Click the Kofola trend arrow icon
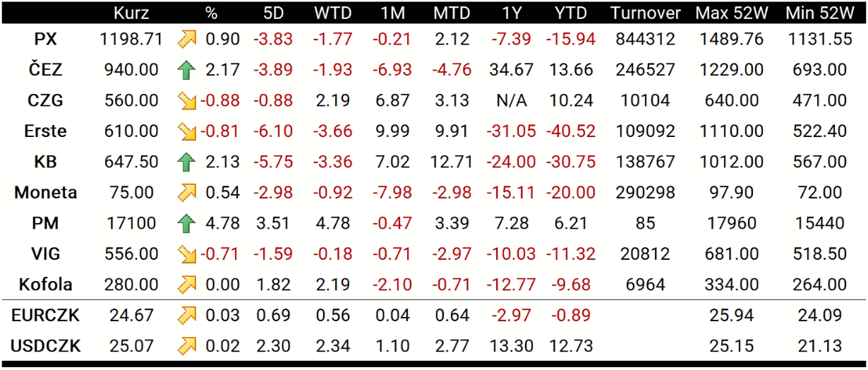 [186, 285]
